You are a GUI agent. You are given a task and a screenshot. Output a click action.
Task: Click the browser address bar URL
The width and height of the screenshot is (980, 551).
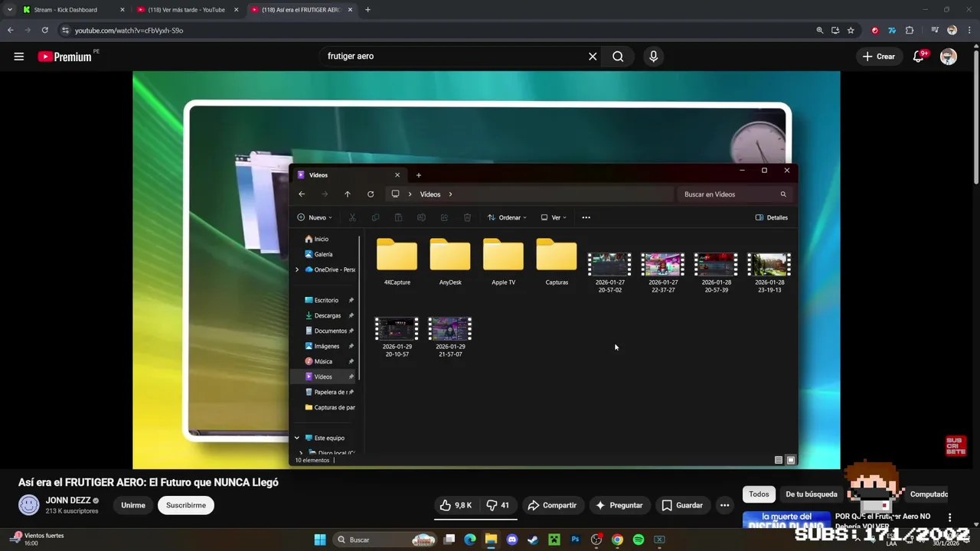tap(129, 31)
